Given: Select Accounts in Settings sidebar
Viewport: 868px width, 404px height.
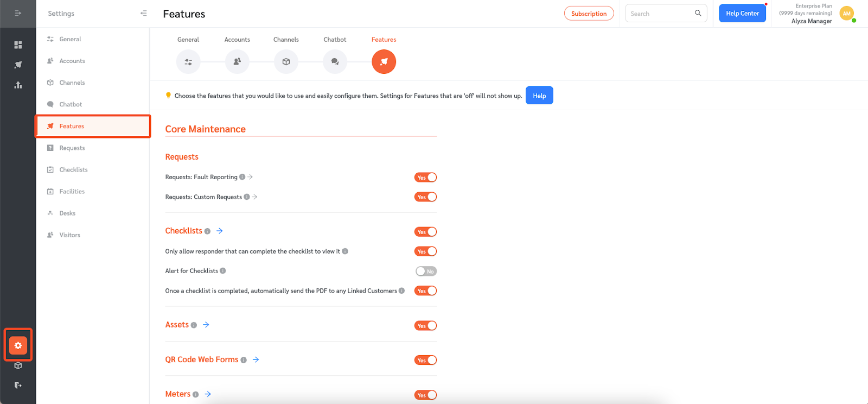Looking at the screenshot, I should click(93, 61).
